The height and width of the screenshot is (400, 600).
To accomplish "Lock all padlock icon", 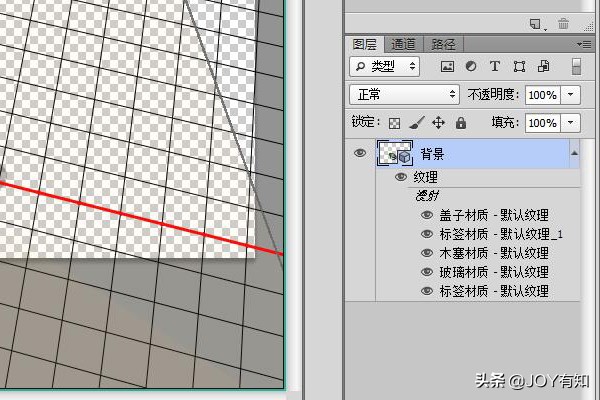I will click(x=461, y=123).
